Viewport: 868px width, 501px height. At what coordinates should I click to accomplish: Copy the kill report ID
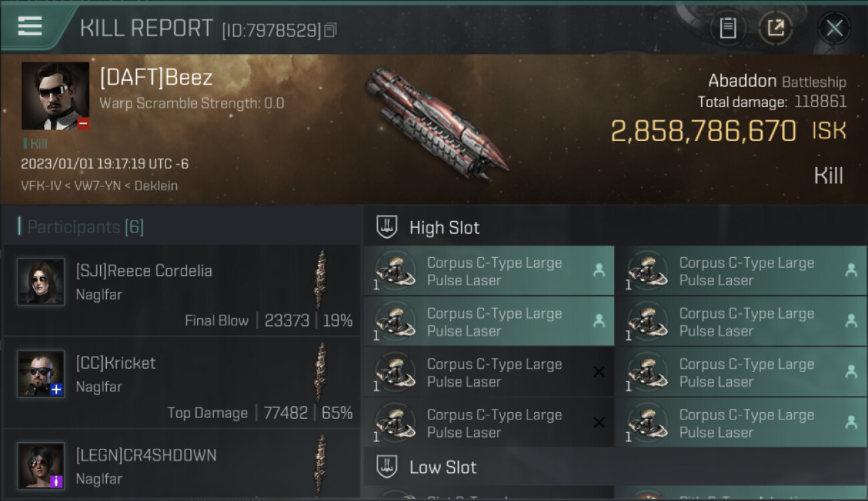(331, 30)
